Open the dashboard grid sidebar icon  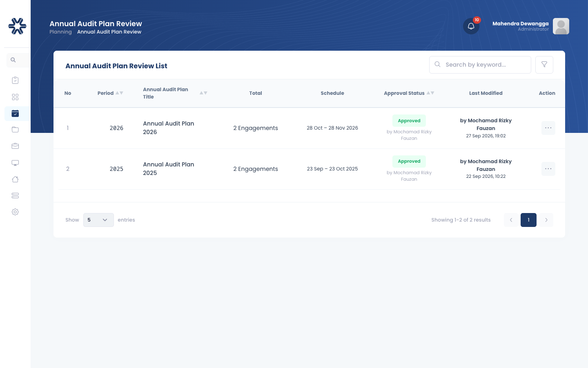[15, 97]
